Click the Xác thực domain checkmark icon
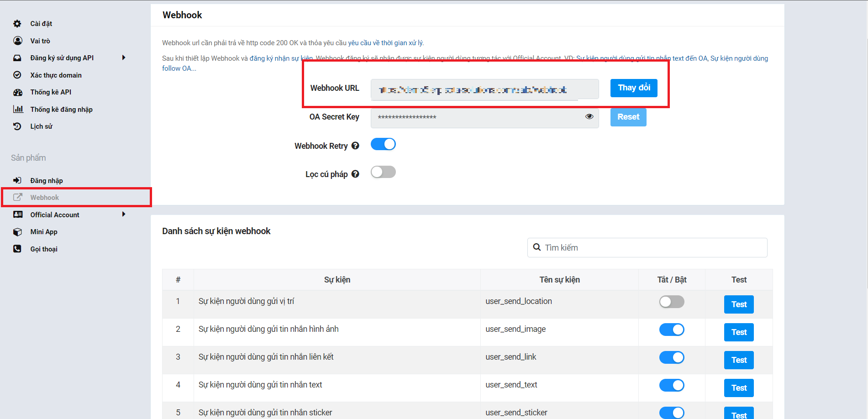Viewport: 868px width, 419px height. 17,75
